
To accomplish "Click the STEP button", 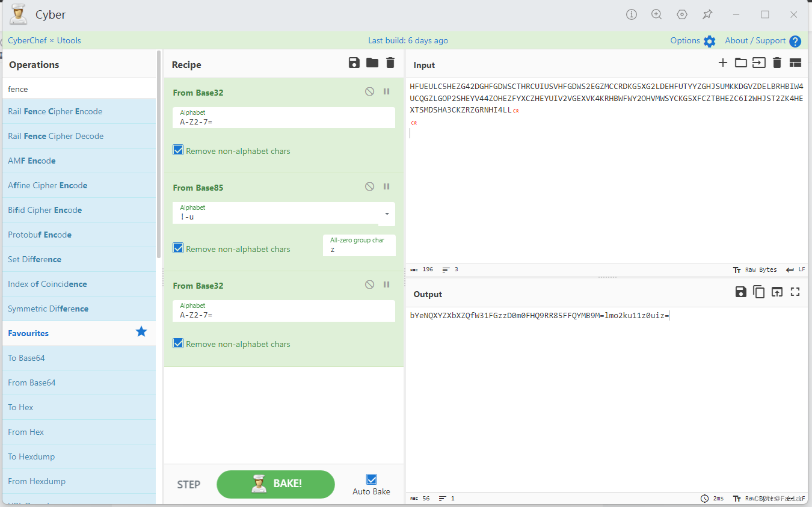I will 188,485.
